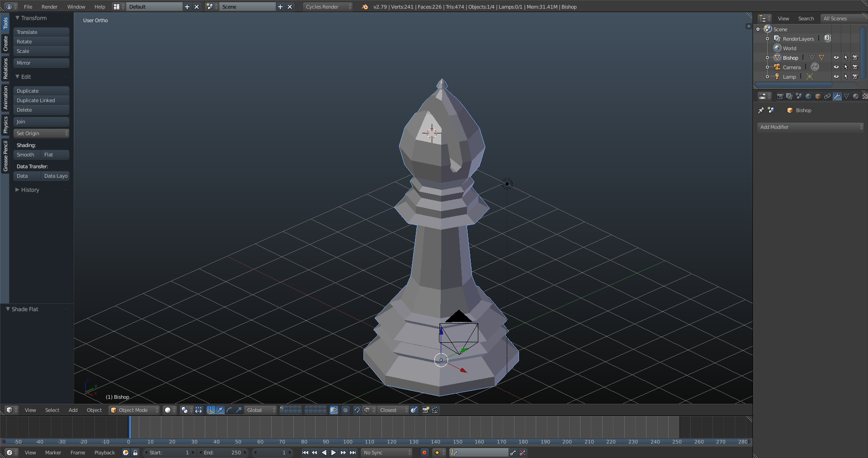Click the End frame field showing 250

[x=223, y=453]
